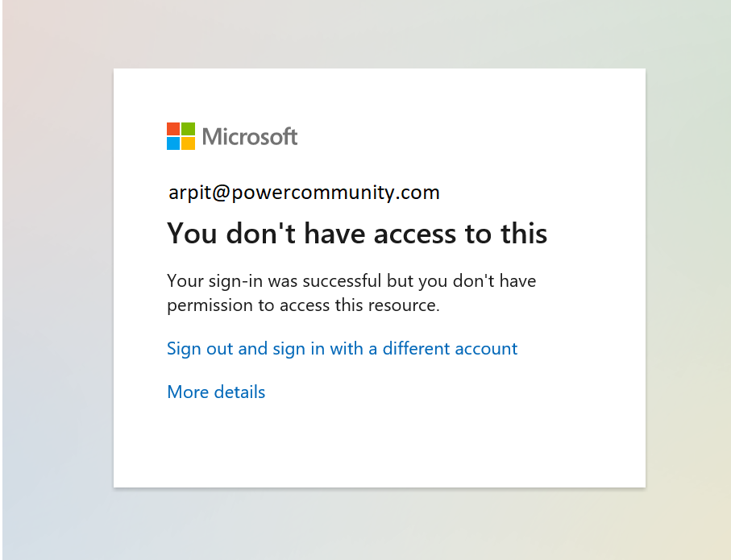Click the gray Microsoft wordmark text
The image size is (731, 560).
(x=250, y=137)
